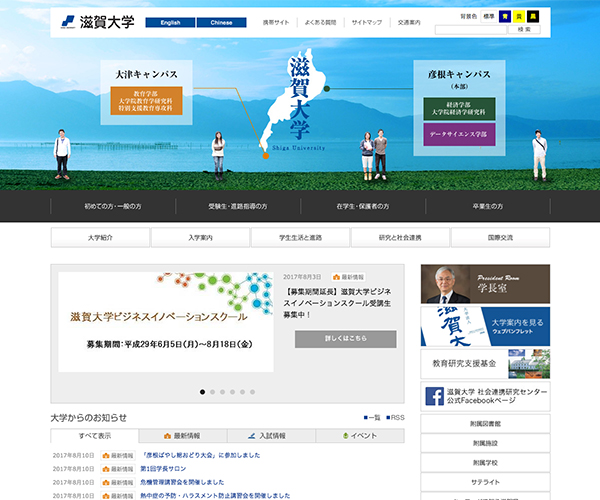Switch to 最新情報 news tab
The image size is (600, 500).
coord(183,436)
